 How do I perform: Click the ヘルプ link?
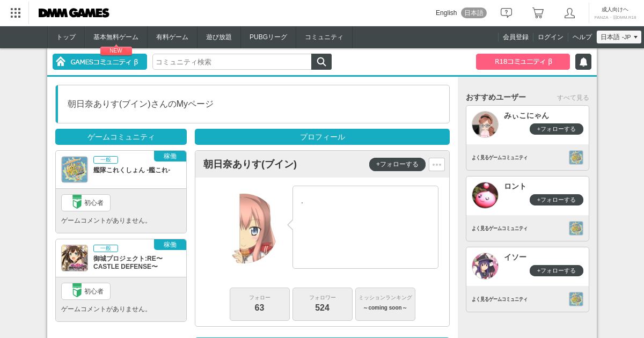click(582, 37)
